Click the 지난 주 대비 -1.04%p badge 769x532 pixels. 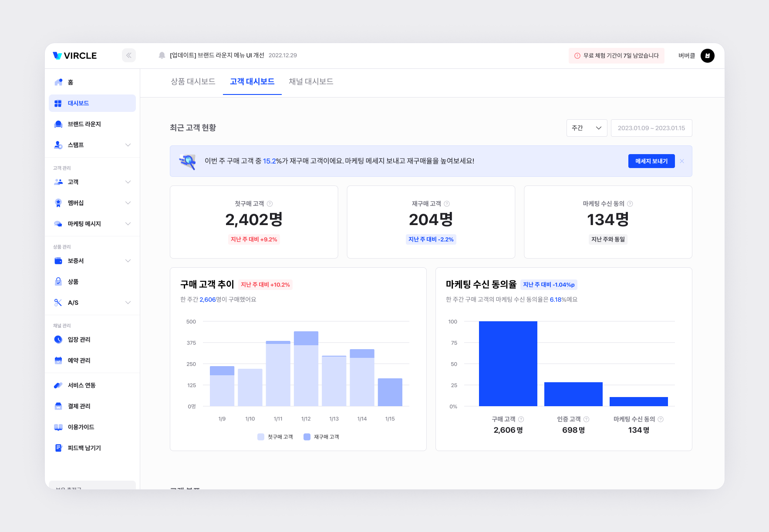point(549,285)
